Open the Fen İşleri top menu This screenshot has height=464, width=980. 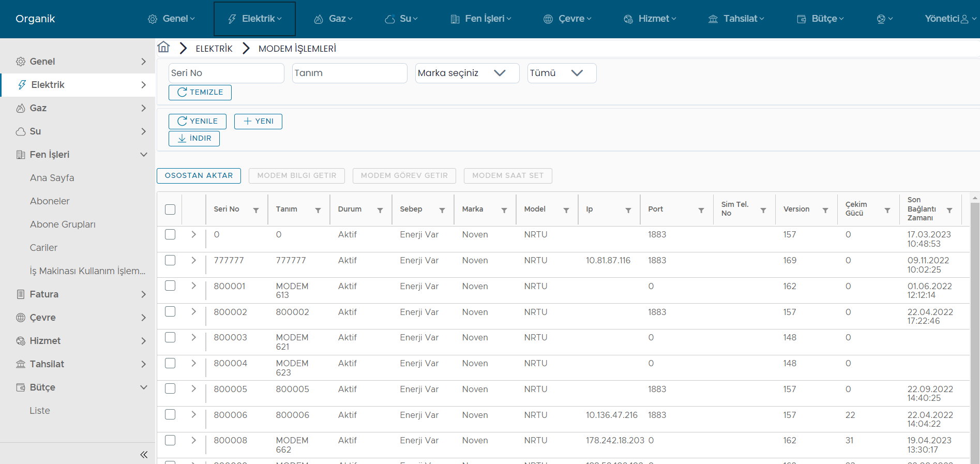click(481, 19)
